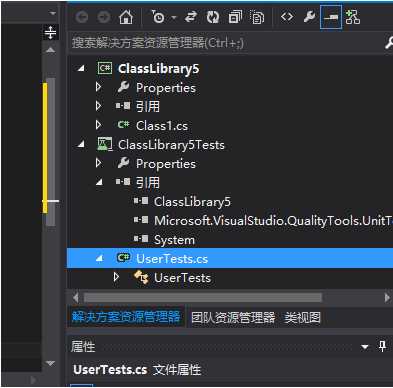The height and width of the screenshot is (388, 393).
Task: Click the 属性 panel pin icon
Action: [x=382, y=346]
